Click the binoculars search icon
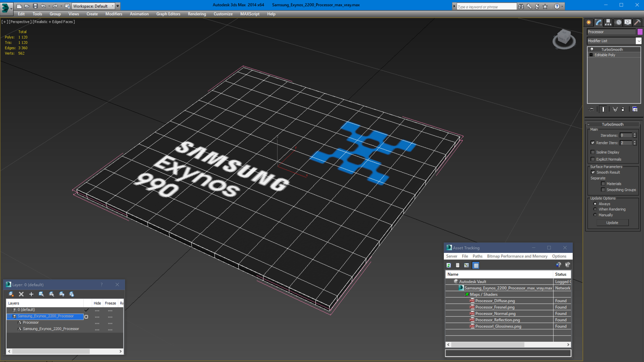The image size is (644, 362). [x=521, y=6]
